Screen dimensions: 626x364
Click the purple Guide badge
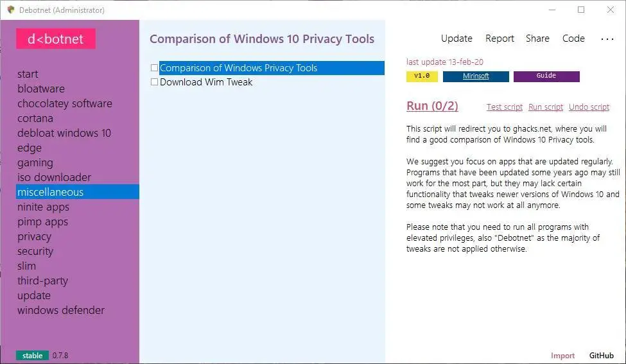coord(546,76)
